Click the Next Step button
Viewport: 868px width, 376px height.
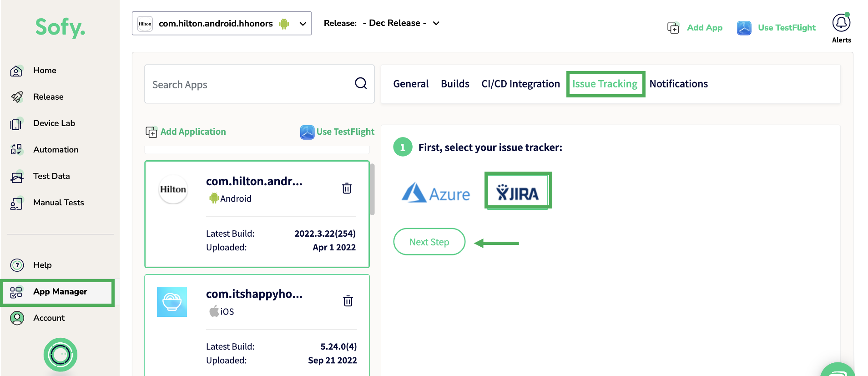pos(429,242)
